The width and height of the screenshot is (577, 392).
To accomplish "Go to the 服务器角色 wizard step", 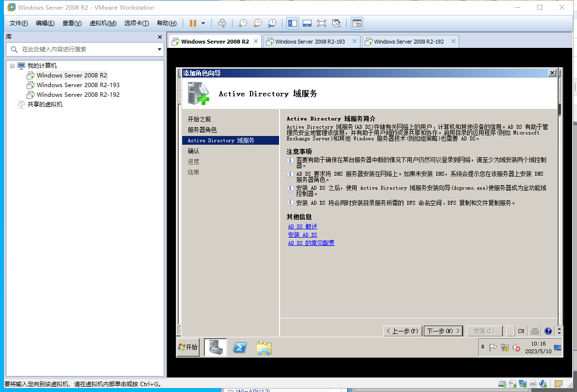I will tap(203, 130).
